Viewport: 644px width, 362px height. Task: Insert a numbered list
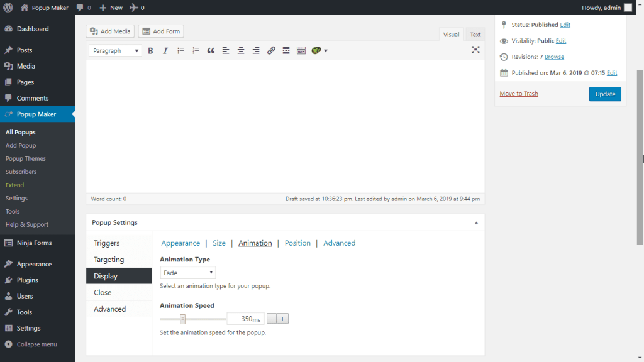(x=196, y=50)
